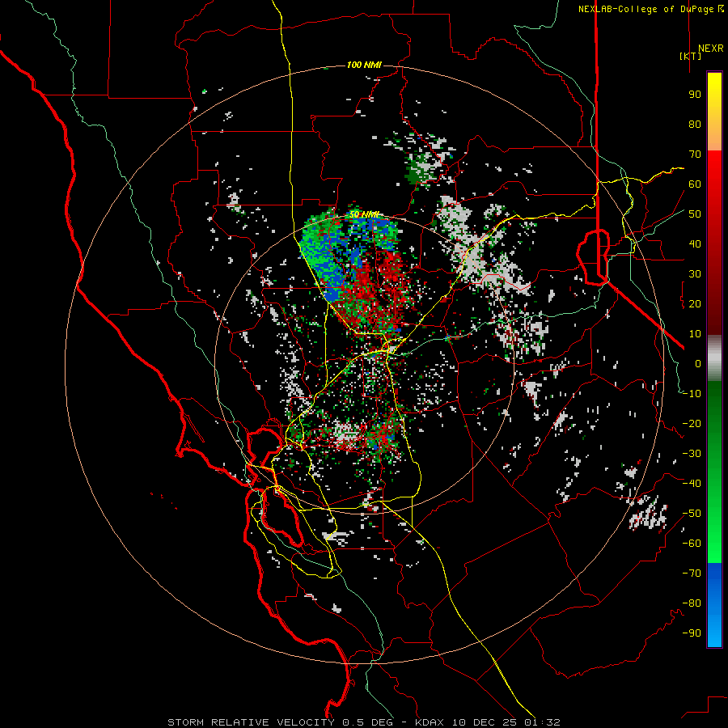
Task: Click the positive 90 scale label
Action: pyautogui.click(x=695, y=95)
